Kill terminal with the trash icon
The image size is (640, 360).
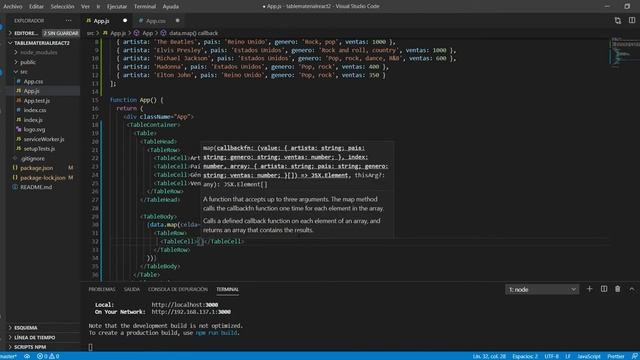tap(618, 289)
